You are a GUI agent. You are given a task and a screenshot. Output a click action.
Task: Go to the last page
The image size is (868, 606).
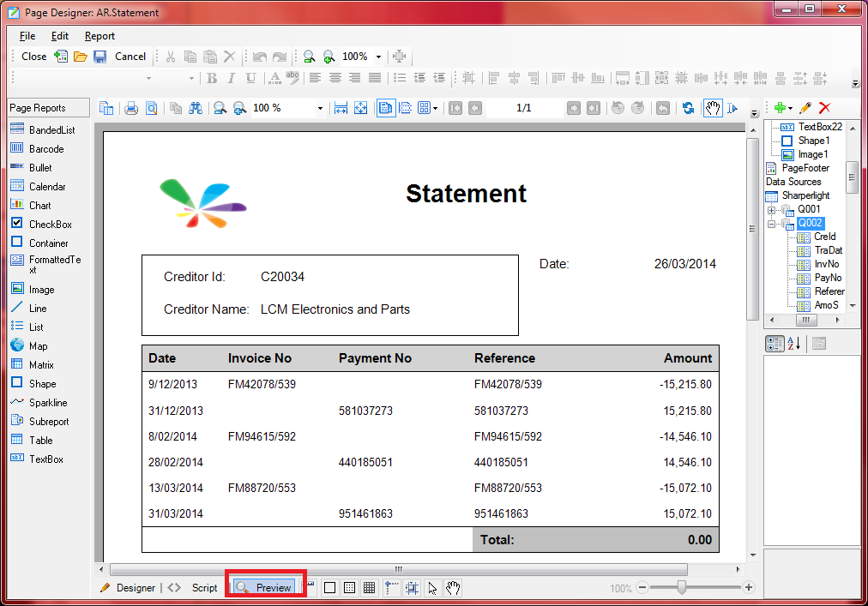pos(594,109)
